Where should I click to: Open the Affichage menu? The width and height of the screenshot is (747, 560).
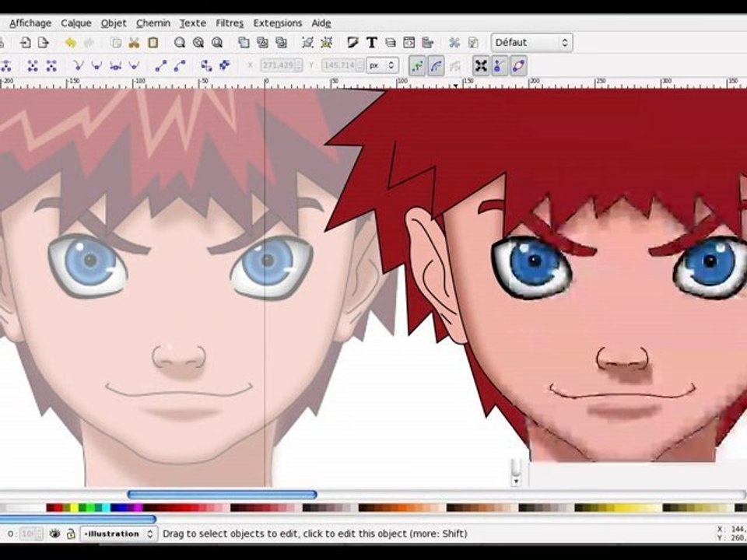30,23
